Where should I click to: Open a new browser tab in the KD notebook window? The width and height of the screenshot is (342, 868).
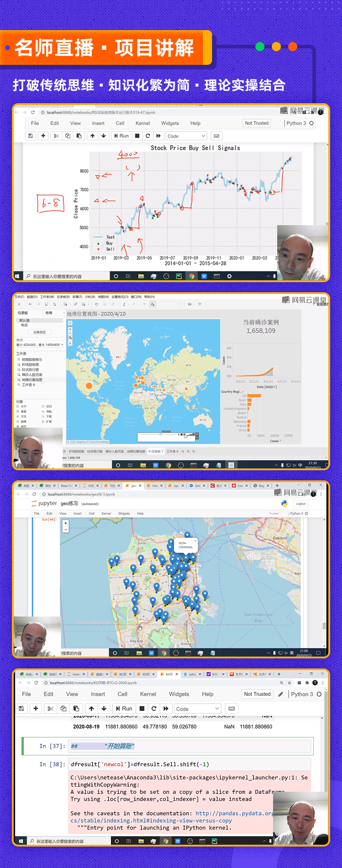279,674
